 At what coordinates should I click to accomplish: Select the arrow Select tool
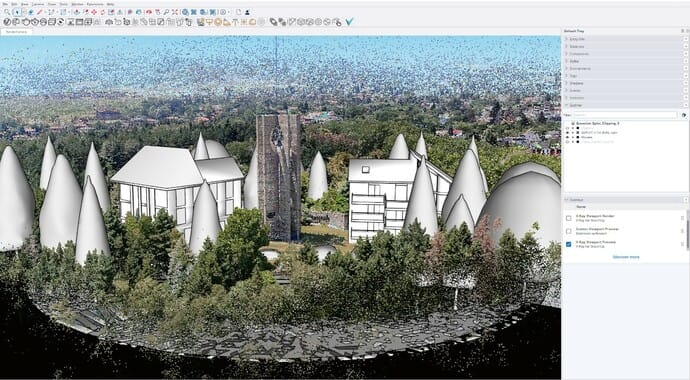pyautogui.click(x=17, y=12)
